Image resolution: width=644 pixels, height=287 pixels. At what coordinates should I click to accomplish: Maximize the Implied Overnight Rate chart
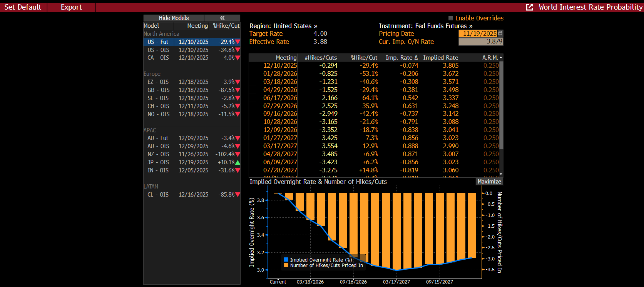489,182
